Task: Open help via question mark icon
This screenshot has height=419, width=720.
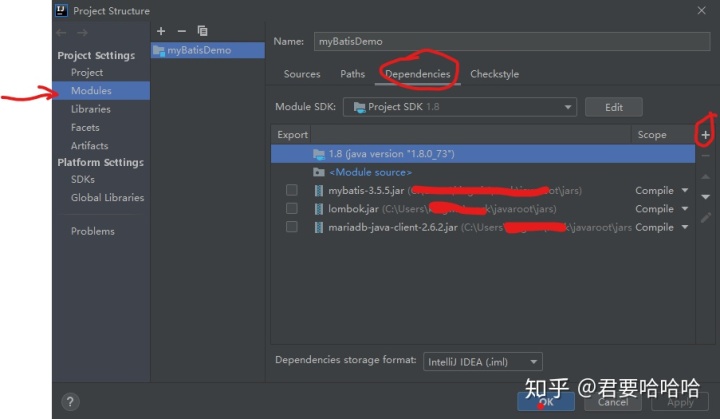Action: 70,402
